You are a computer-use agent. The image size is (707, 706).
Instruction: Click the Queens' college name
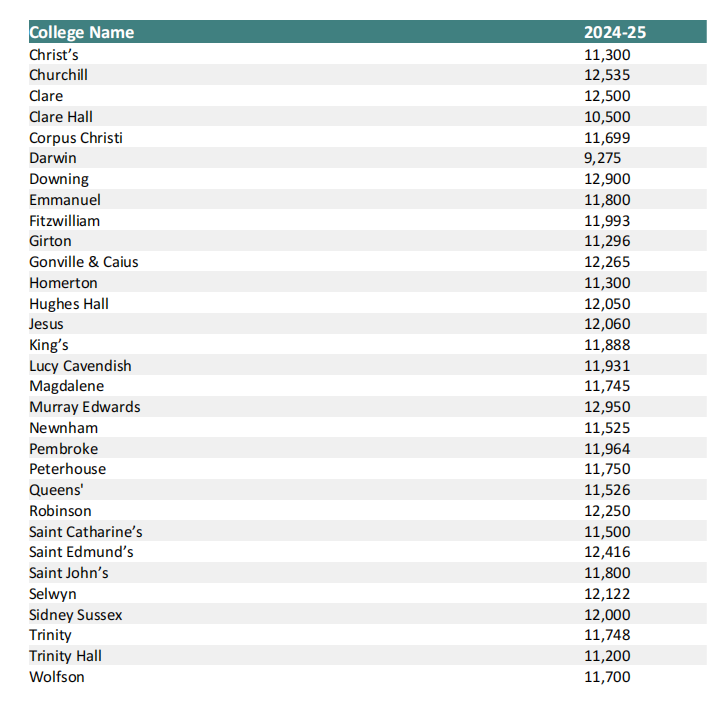click(56, 490)
